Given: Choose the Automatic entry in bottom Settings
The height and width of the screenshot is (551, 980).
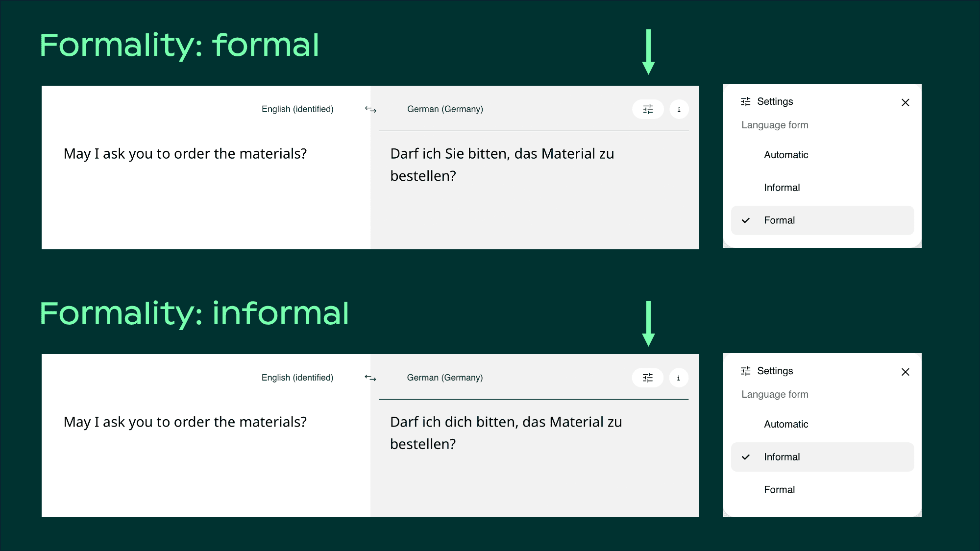Looking at the screenshot, I should tap(786, 424).
